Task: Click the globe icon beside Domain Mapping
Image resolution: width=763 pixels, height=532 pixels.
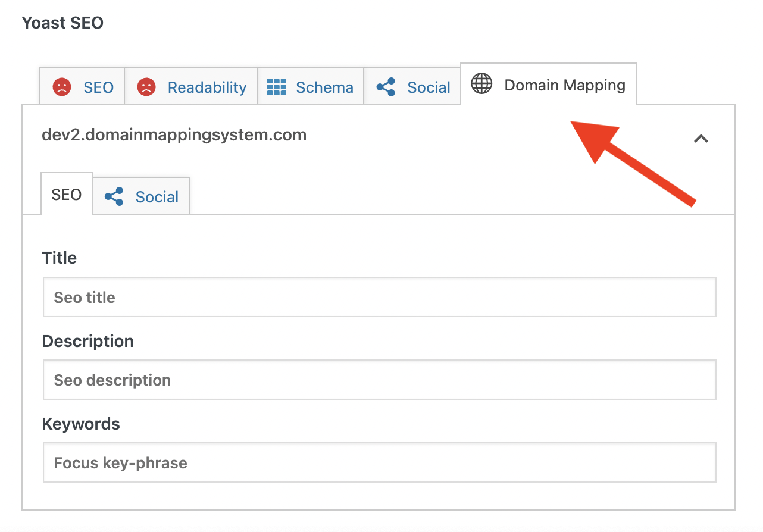Action: coord(481,85)
